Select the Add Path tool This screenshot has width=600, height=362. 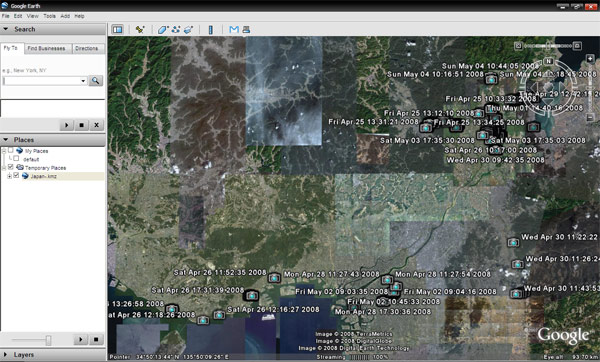(176, 29)
